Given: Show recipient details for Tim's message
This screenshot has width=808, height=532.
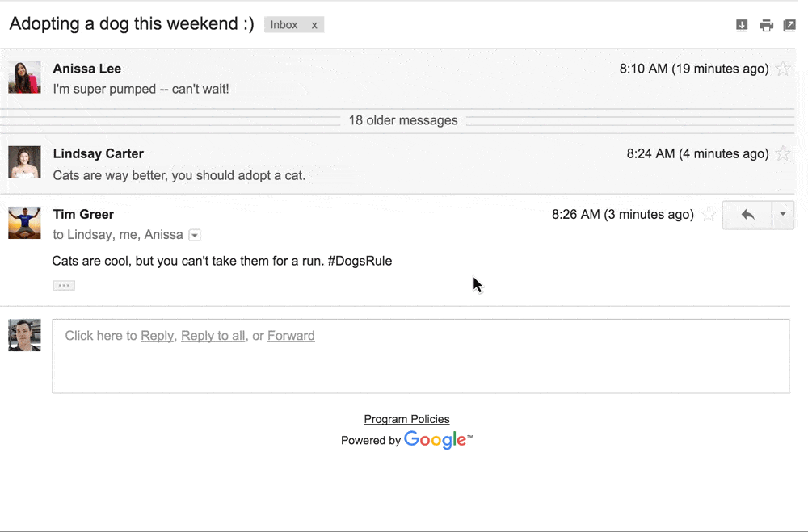Looking at the screenshot, I should tap(194, 235).
